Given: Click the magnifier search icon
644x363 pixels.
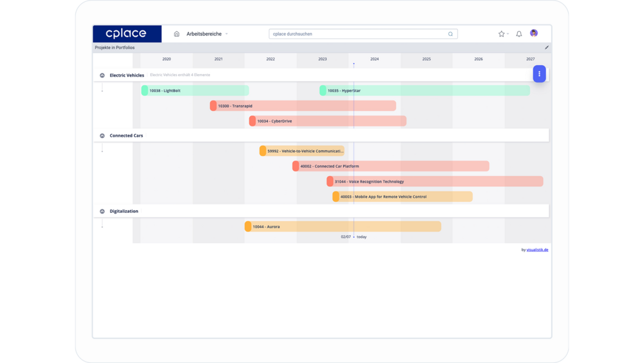Looking at the screenshot, I should [x=450, y=34].
